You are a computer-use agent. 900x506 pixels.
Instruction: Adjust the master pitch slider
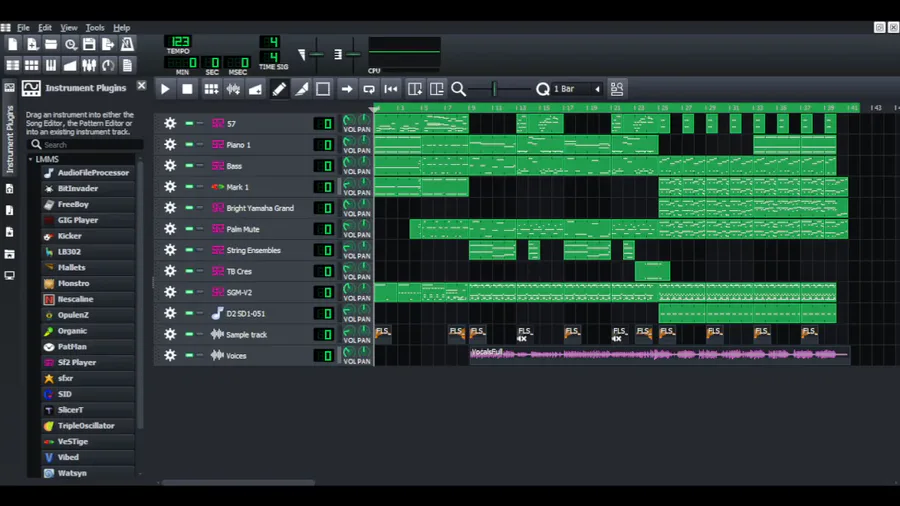[x=353, y=55]
